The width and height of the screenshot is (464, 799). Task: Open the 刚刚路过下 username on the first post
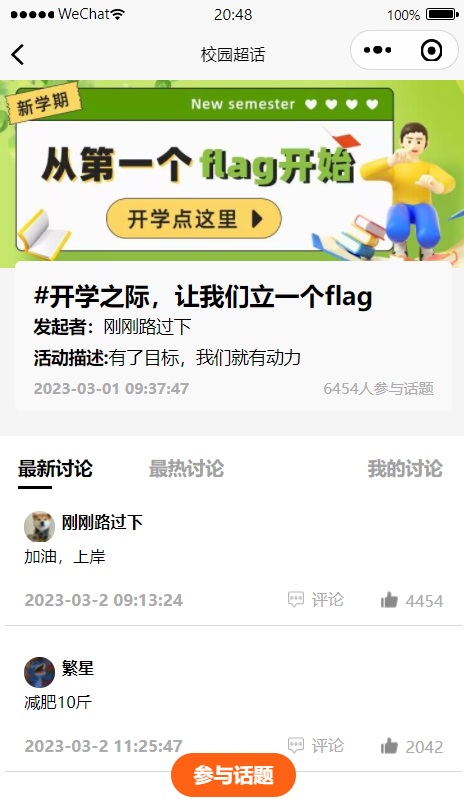(102, 522)
